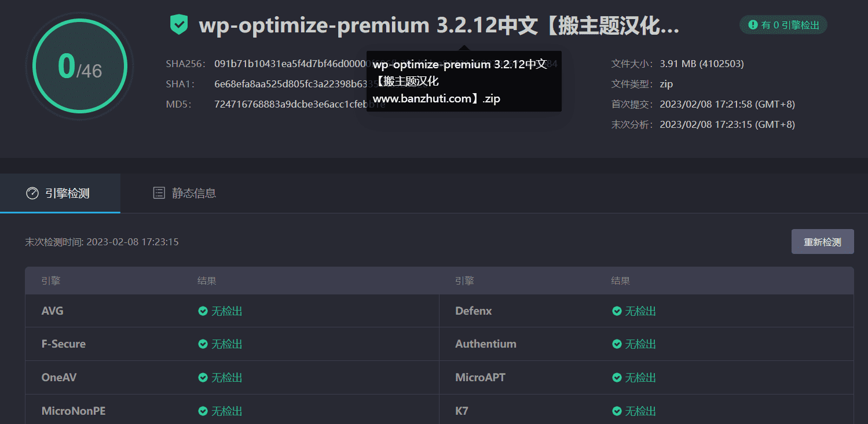Click the file size value 3.91 MB

click(702, 64)
